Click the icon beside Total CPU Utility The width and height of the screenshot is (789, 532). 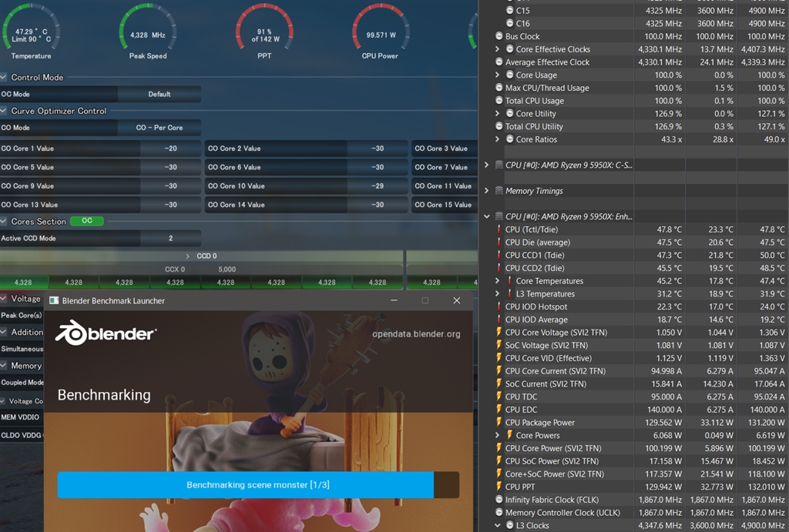click(x=499, y=126)
